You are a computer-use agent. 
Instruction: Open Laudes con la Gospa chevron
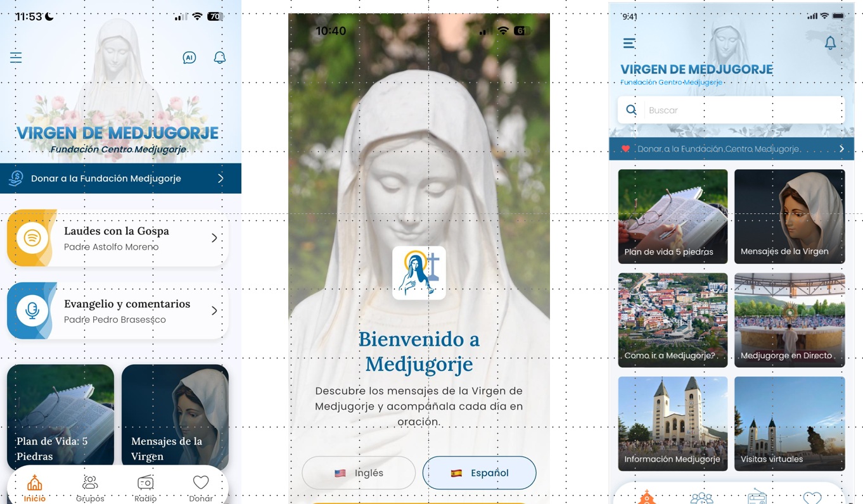pyautogui.click(x=214, y=238)
